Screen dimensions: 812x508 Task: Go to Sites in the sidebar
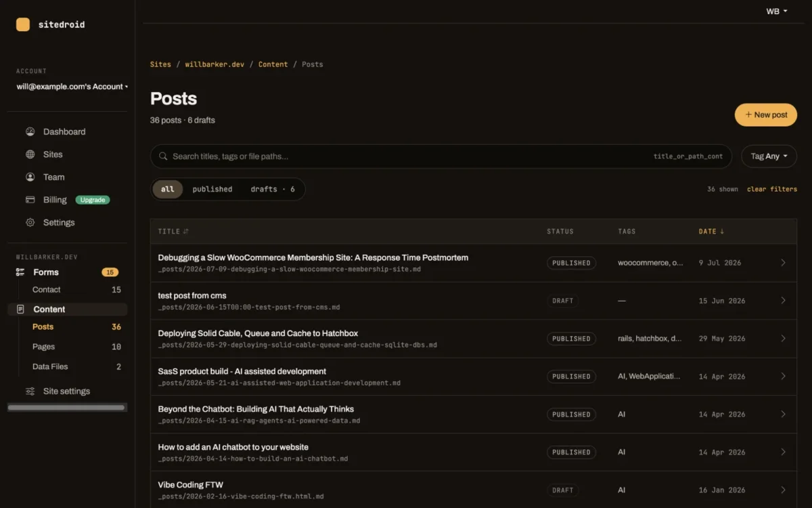[53, 154]
